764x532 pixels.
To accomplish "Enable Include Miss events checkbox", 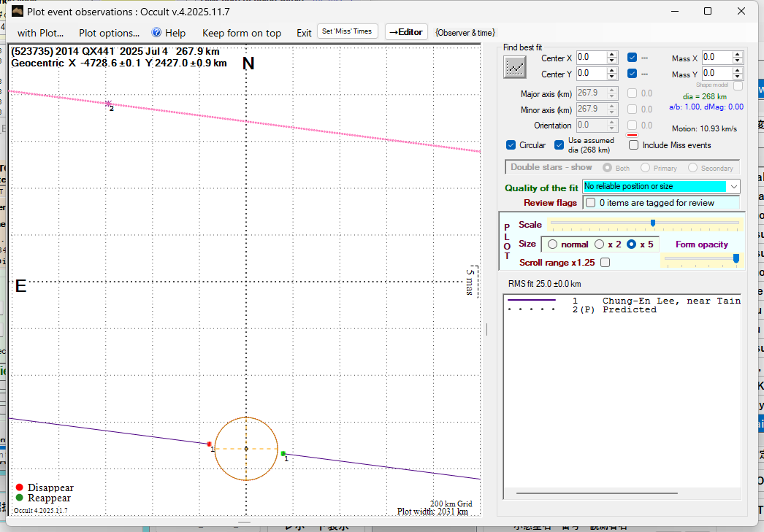I will 633,145.
